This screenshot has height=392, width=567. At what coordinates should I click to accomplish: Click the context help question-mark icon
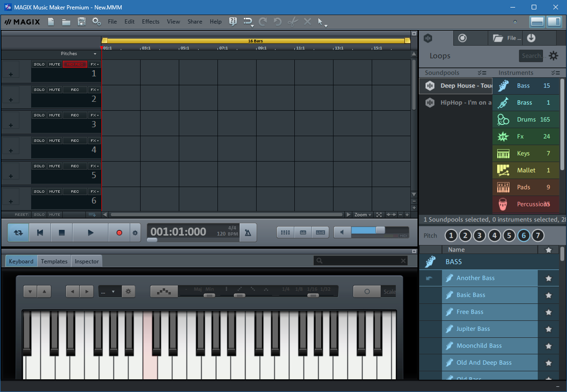point(233,22)
